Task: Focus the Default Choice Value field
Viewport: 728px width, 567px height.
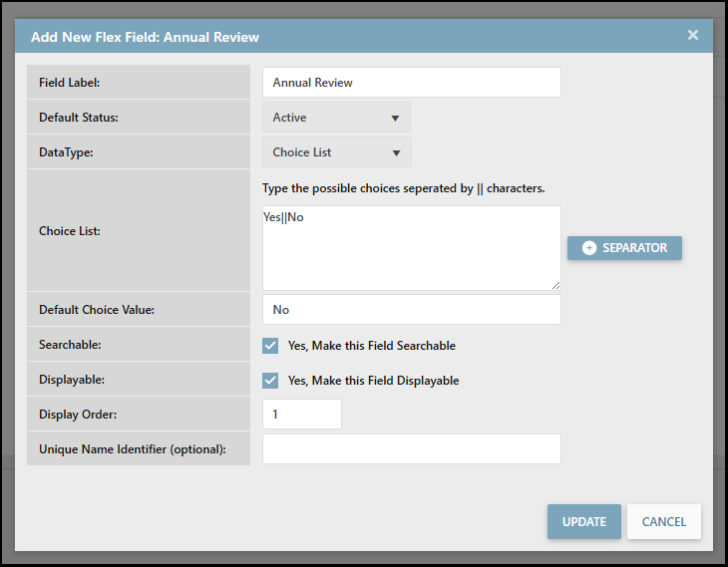Action: pos(411,310)
